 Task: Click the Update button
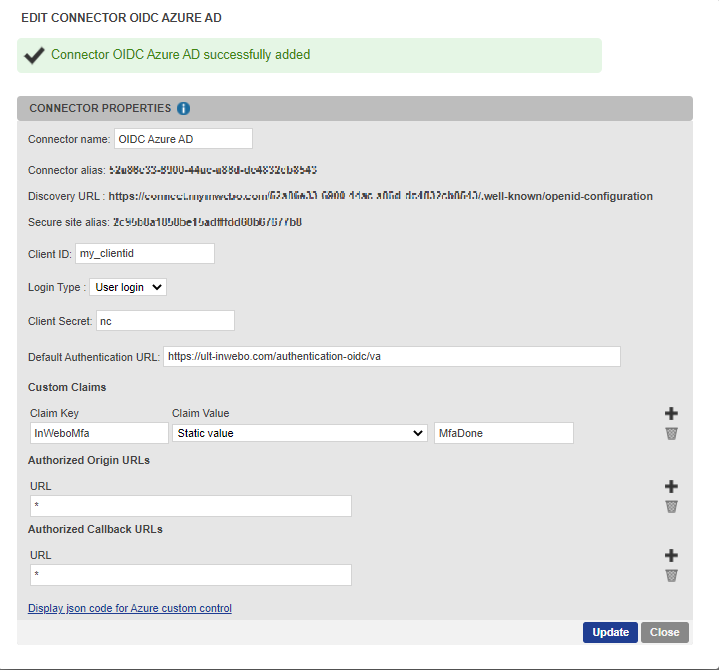(x=610, y=632)
